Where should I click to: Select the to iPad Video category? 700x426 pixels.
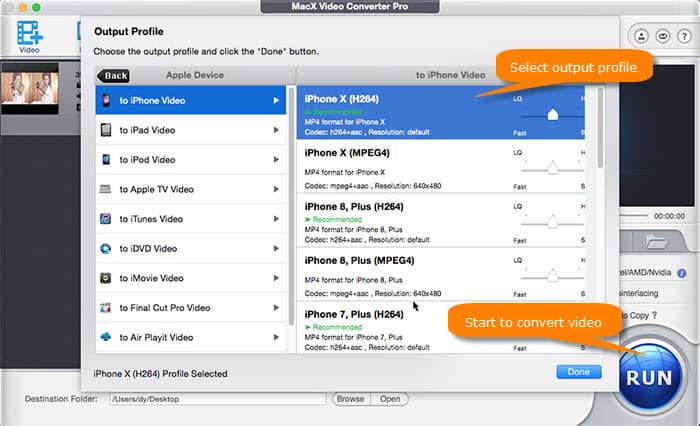[x=191, y=130]
